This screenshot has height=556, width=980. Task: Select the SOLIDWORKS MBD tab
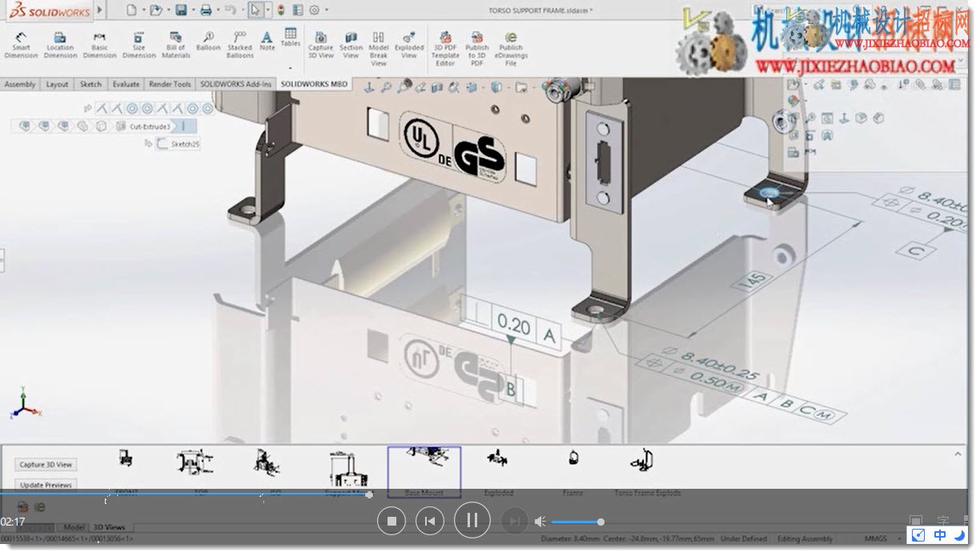click(x=313, y=84)
